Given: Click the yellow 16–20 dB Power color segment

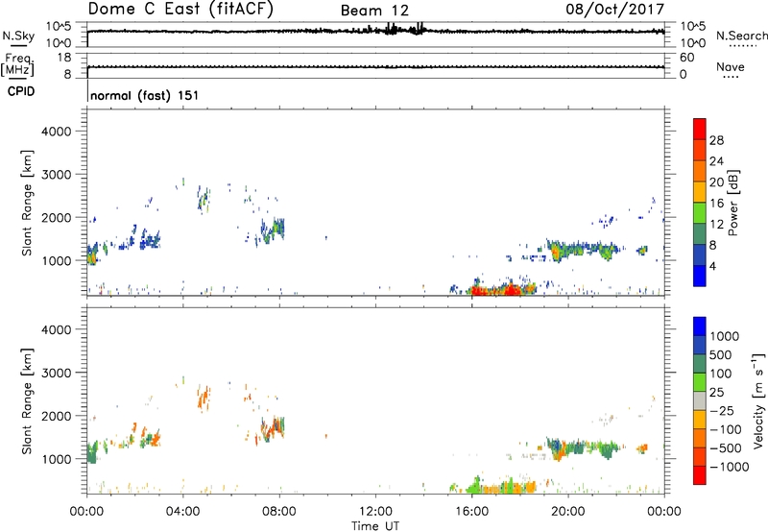Looking at the screenshot, I should pyautogui.click(x=700, y=191).
